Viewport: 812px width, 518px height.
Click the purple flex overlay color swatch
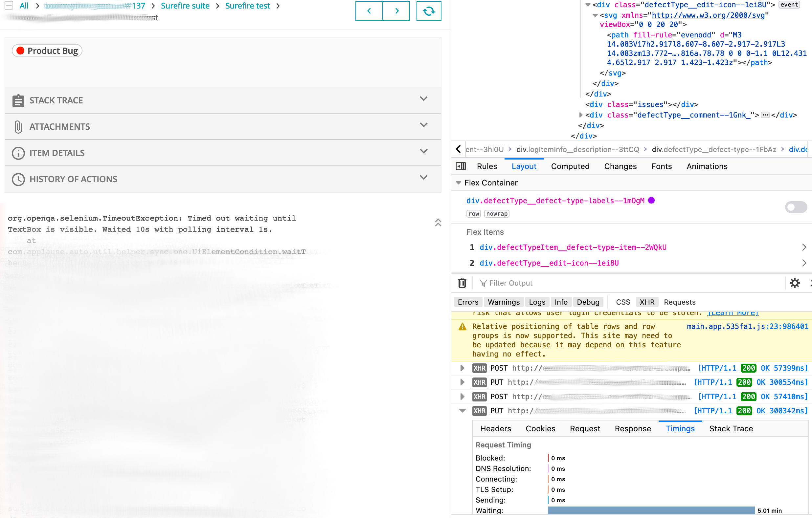click(x=651, y=201)
